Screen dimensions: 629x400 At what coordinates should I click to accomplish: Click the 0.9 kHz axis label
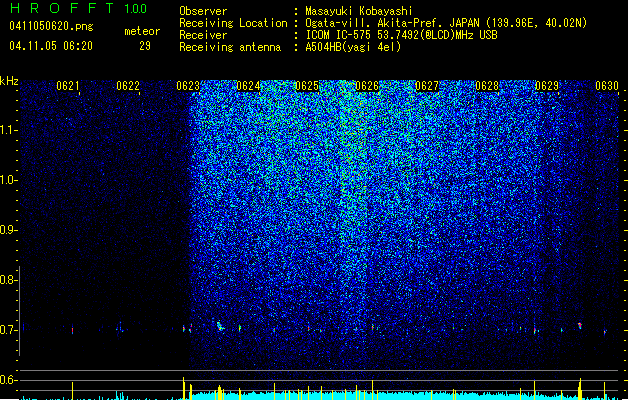point(9,230)
